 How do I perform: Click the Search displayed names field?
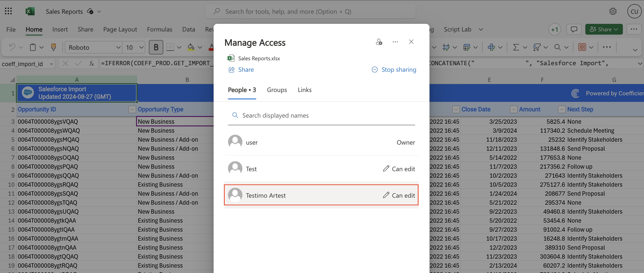point(321,116)
